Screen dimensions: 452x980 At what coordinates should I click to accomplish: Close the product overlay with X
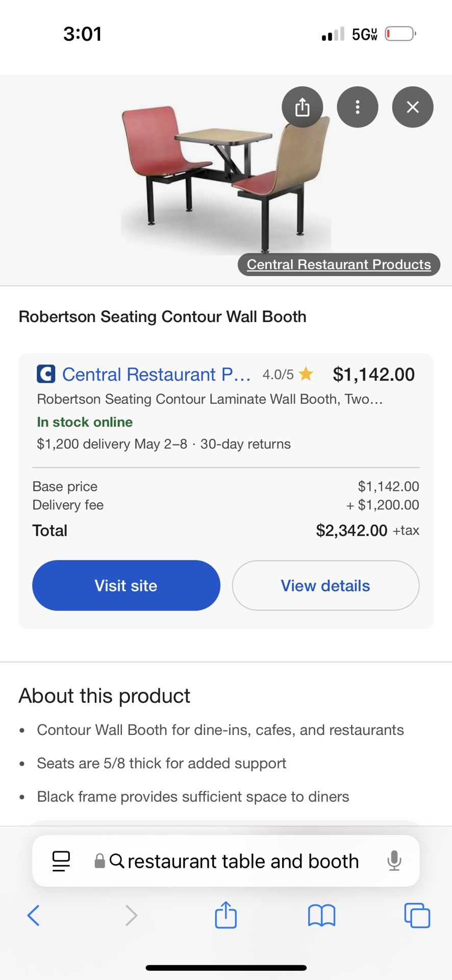point(412,107)
